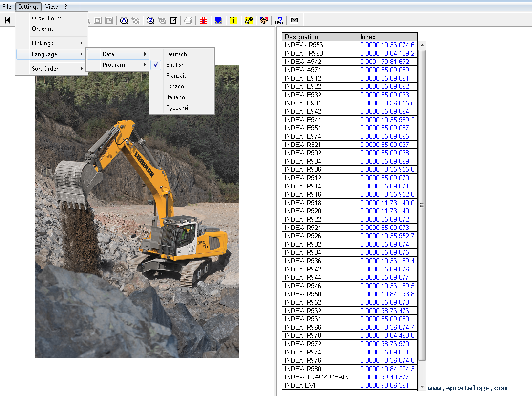Click the greyed-out '2' search icon
Viewport: 532px width, 396px height.
(162, 21)
